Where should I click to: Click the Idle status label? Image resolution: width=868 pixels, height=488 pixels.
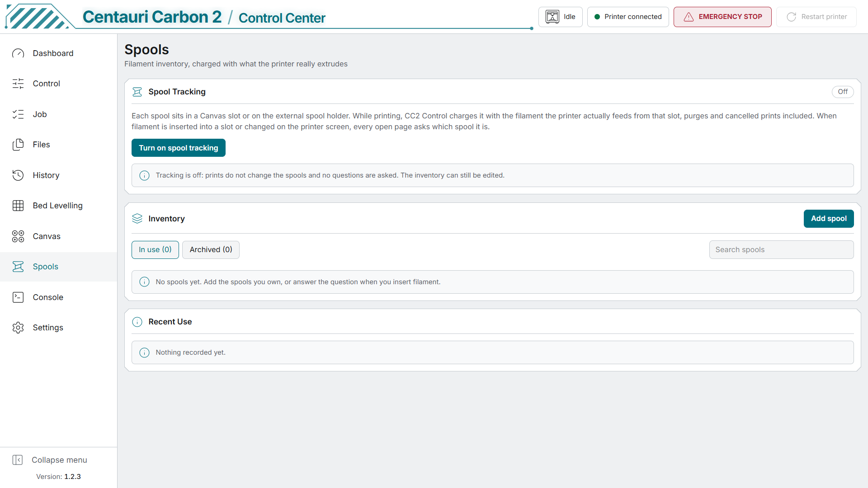tap(570, 17)
